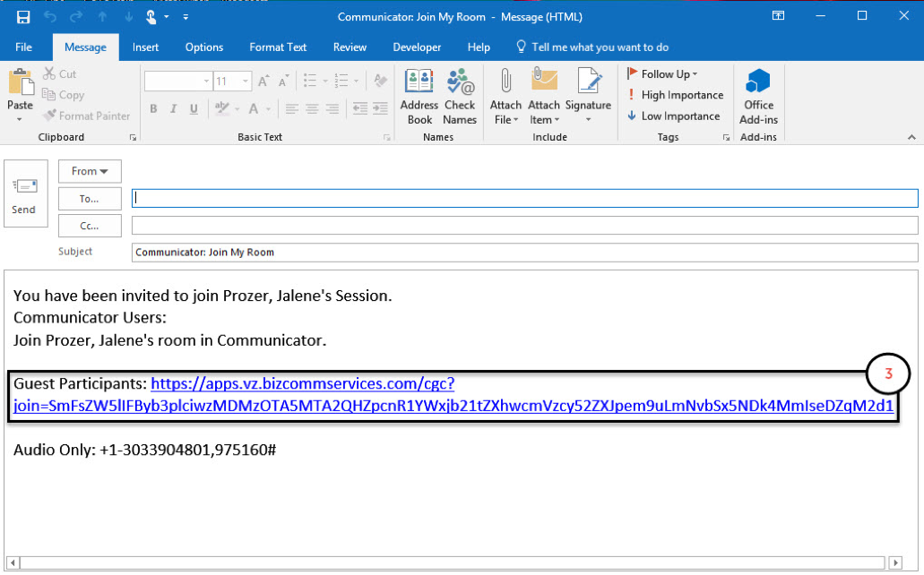Click Font Color A button
924x575 pixels.
point(254,109)
